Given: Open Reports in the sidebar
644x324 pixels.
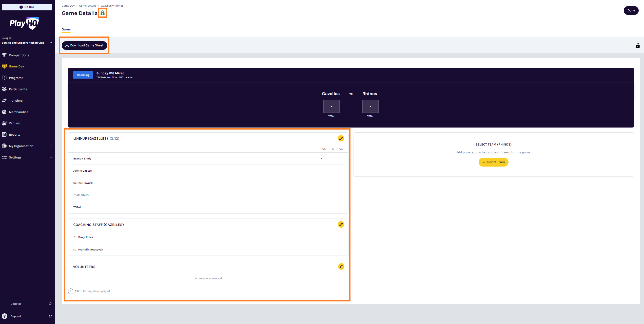Looking at the screenshot, I should tap(15, 135).
